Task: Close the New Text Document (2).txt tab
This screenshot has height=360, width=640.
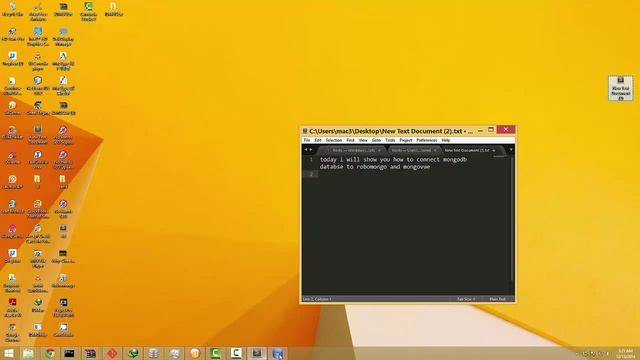Action: click(493, 150)
